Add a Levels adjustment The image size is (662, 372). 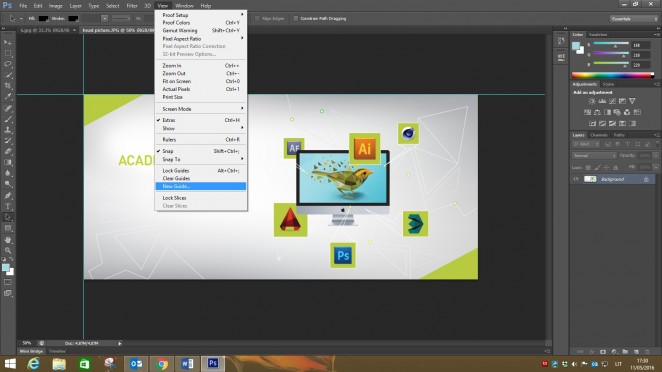(x=602, y=101)
